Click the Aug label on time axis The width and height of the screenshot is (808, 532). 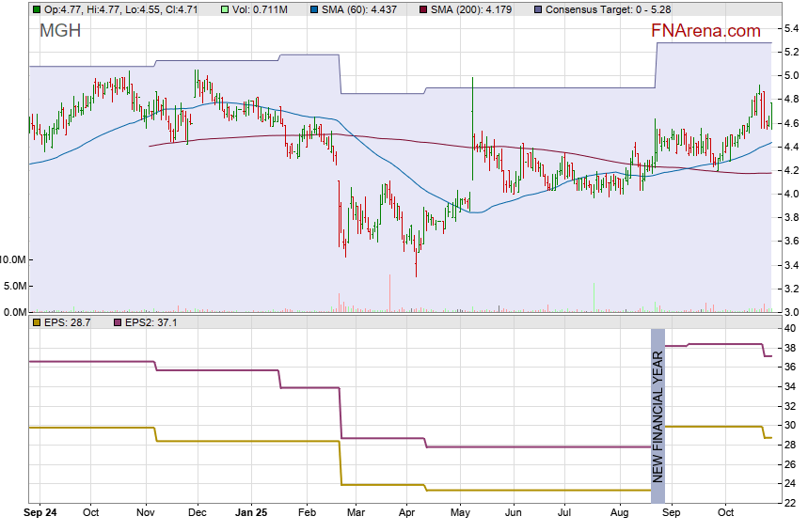point(619,513)
